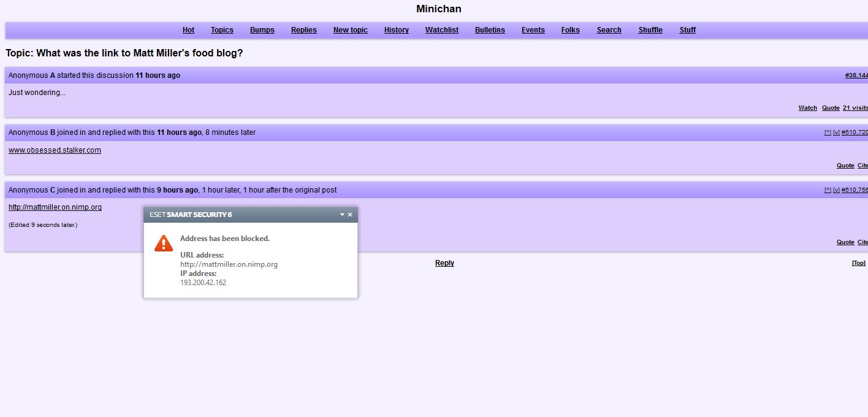
Task: Select New topic in navigation bar
Action: click(351, 30)
